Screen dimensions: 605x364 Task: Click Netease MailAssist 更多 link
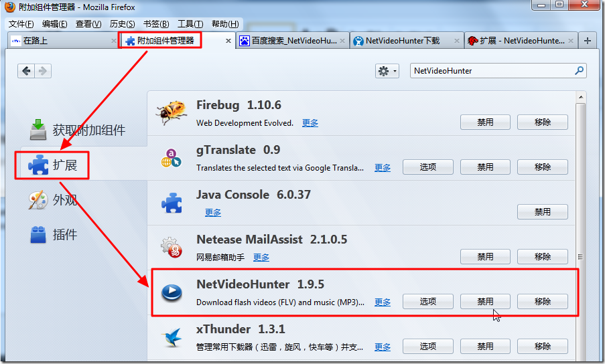[261, 258]
